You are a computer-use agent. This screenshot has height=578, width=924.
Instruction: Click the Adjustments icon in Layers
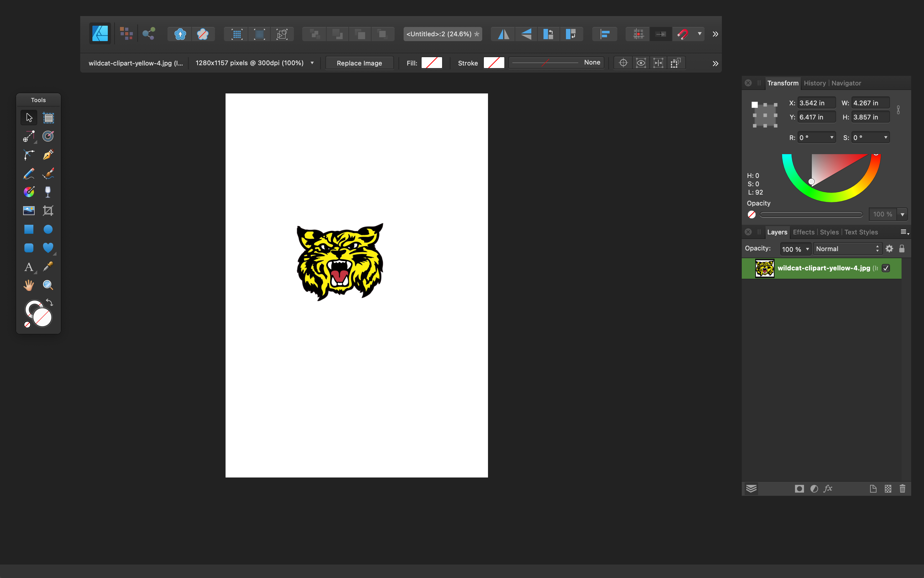click(814, 488)
